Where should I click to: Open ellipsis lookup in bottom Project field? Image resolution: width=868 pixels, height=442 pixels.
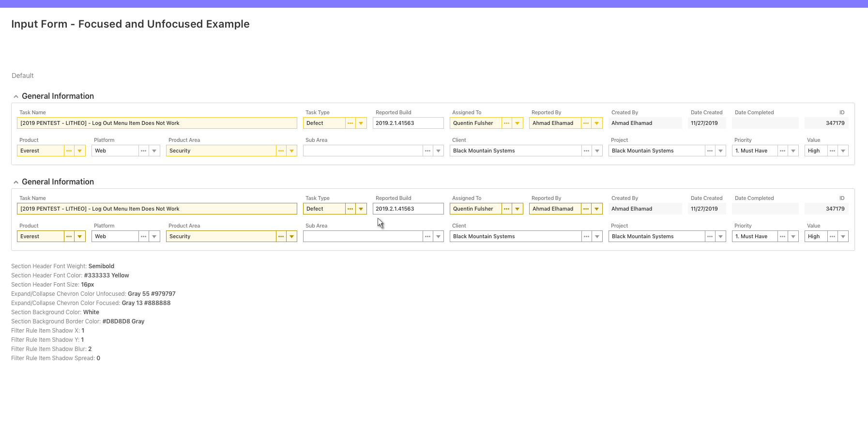pos(710,236)
